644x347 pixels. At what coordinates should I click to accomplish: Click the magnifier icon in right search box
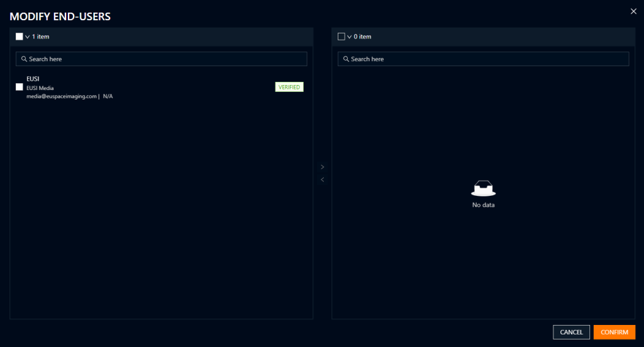click(x=346, y=59)
